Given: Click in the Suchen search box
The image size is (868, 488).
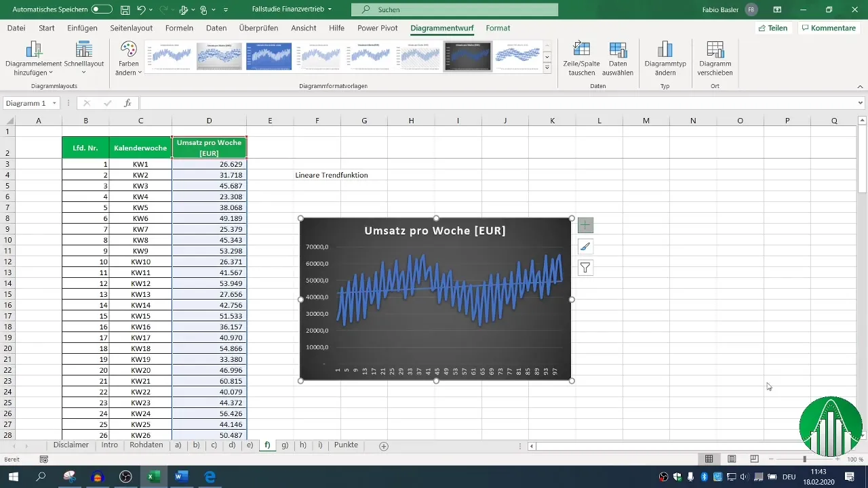Looking at the screenshot, I should coord(454,10).
